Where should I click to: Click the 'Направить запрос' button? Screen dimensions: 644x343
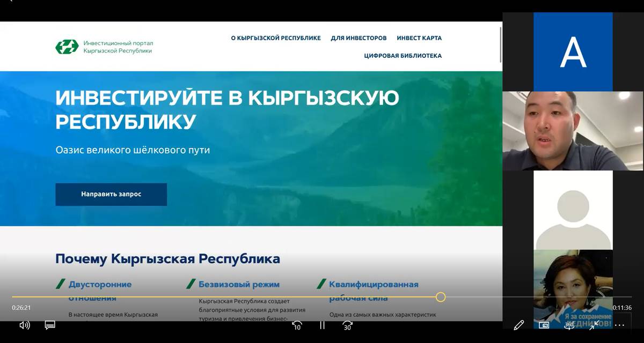(x=111, y=195)
